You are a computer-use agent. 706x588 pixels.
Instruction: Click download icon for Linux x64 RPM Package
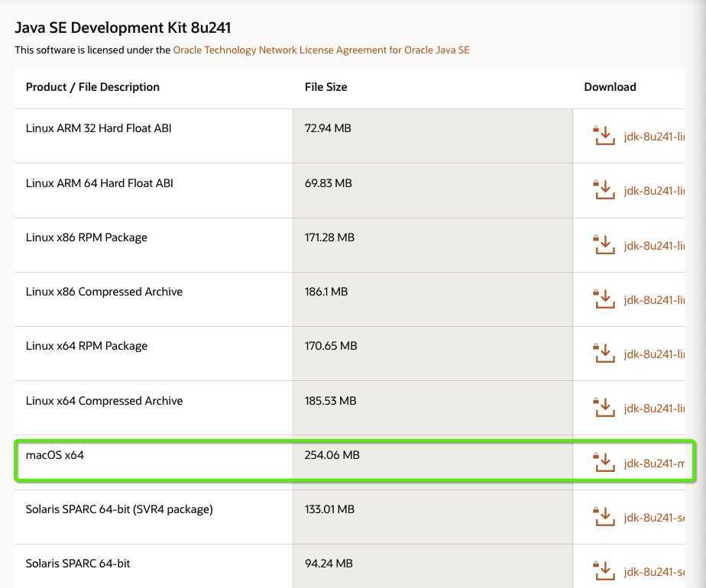[604, 354]
